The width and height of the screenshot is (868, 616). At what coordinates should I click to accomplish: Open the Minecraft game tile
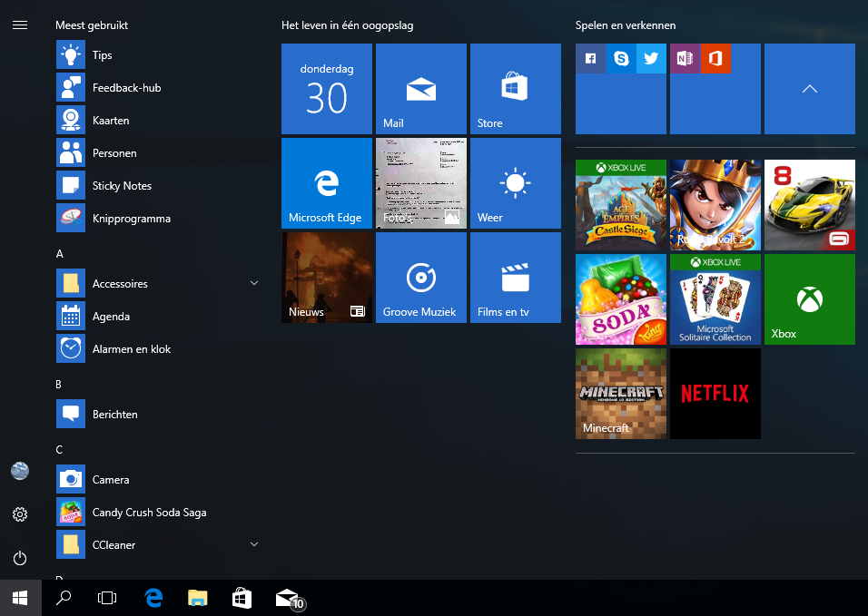620,394
